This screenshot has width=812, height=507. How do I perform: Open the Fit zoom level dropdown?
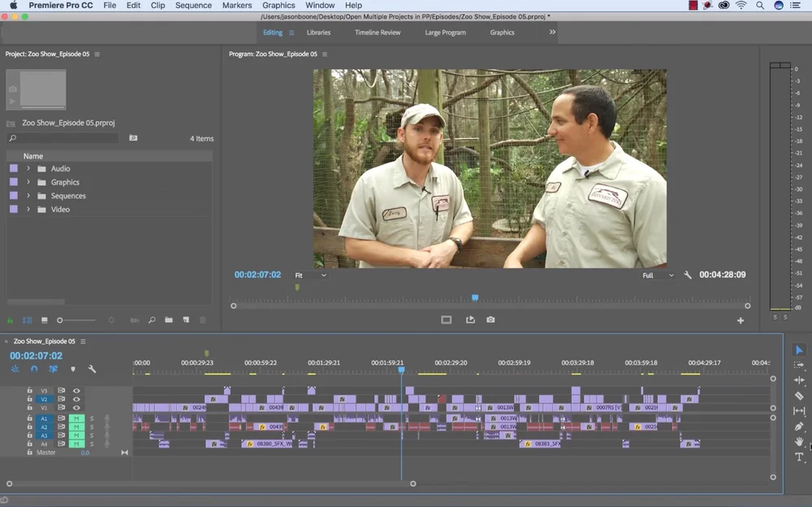point(310,275)
